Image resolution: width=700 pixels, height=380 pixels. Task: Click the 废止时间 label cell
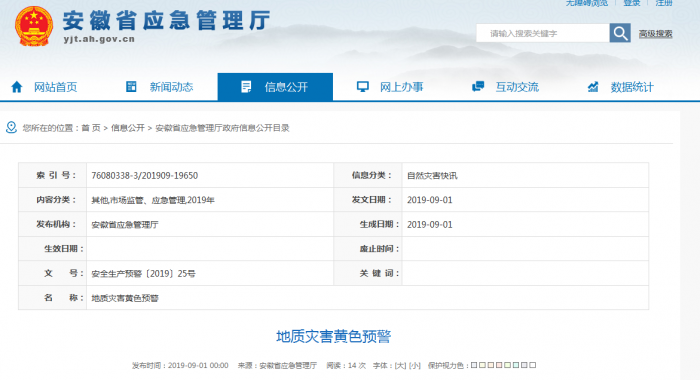(368, 249)
